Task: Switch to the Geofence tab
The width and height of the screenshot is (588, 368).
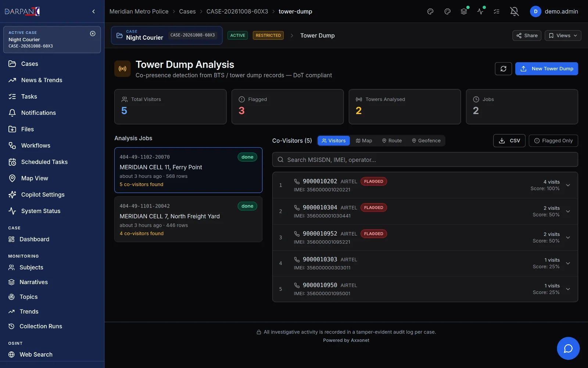Action: pyautogui.click(x=426, y=141)
